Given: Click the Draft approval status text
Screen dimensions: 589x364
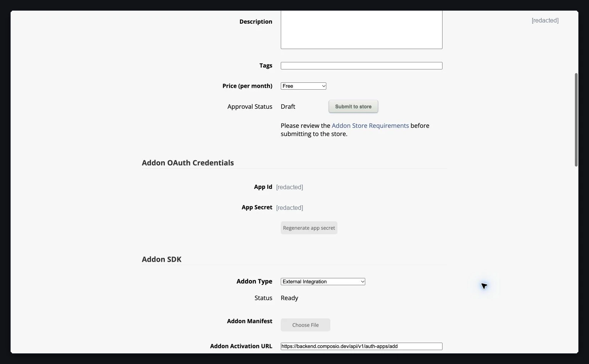Looking at the screenshot, I should [x=288, y=106].
